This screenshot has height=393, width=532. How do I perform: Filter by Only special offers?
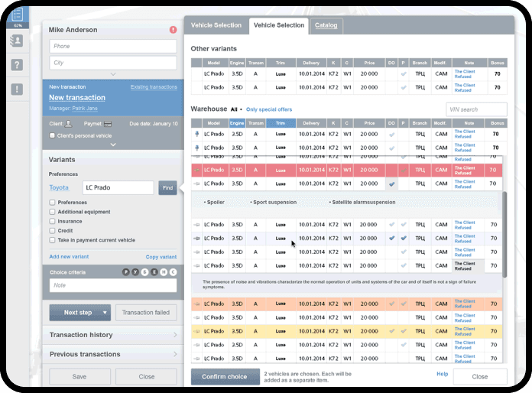pos(269,109)
